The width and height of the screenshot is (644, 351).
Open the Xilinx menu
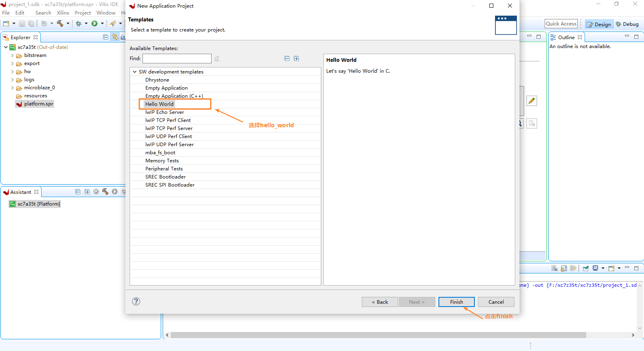[63, 13]
